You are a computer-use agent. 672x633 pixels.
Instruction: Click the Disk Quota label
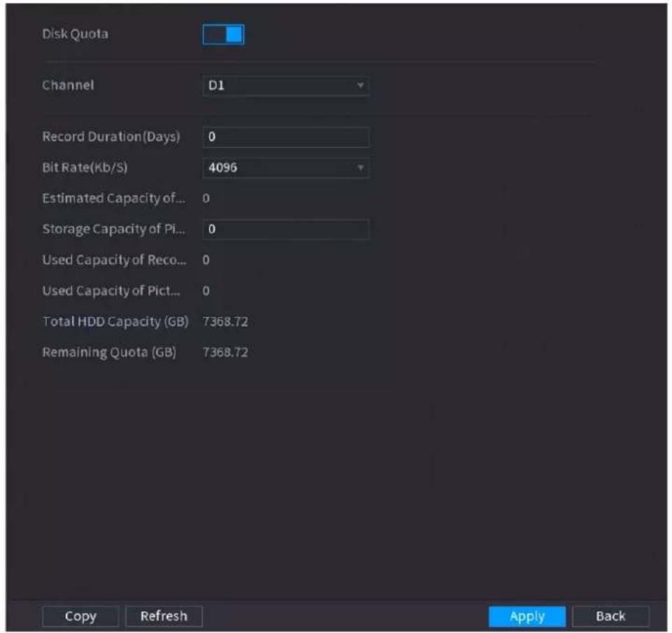(76, 34)
